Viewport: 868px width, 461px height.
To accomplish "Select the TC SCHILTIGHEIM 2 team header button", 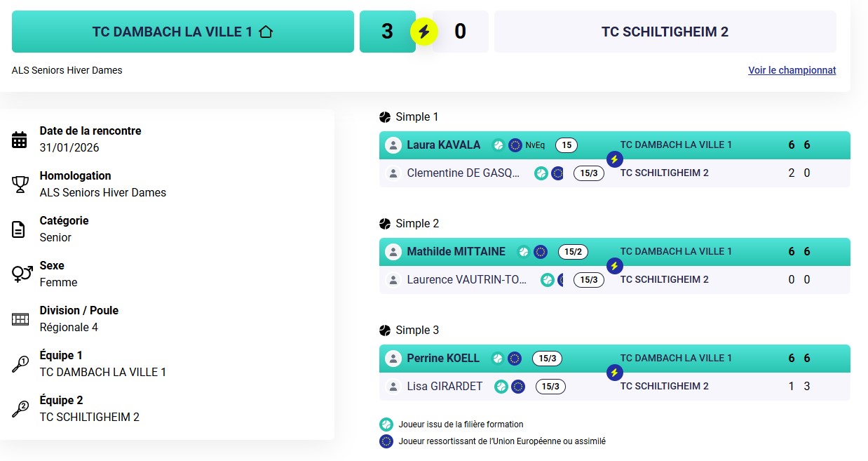I will click(x=665, y=32).
